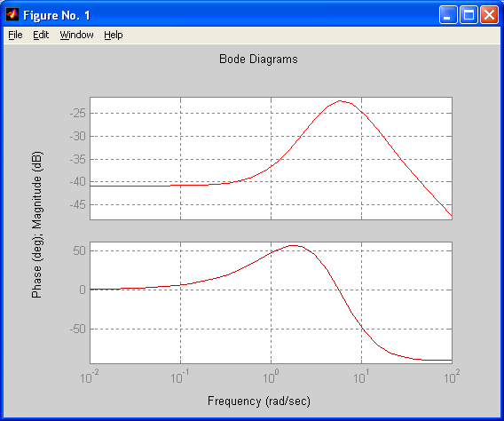
Task: Click the -25 tick label on magnitude axis
Action: coord(78,113)
